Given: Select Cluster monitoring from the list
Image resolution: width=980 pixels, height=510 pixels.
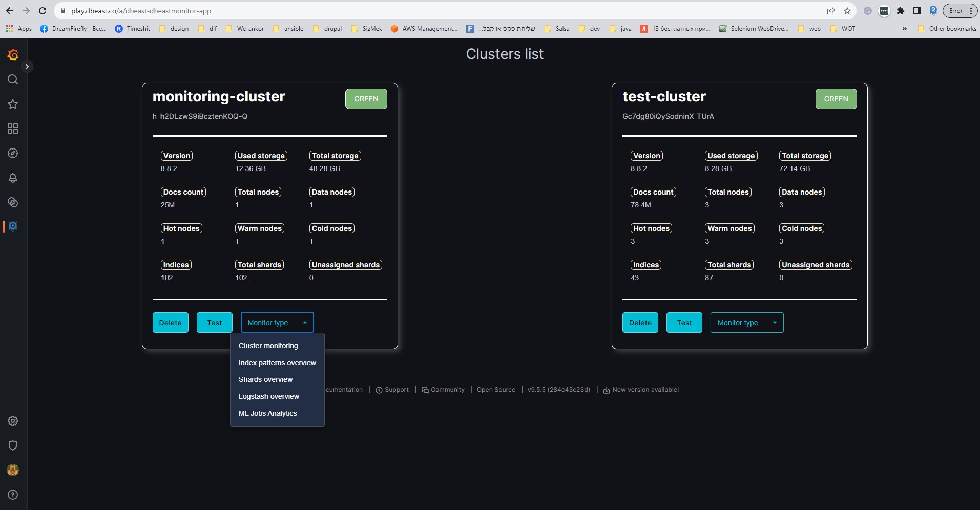Looking at the screenshot, I should (268, 345).
